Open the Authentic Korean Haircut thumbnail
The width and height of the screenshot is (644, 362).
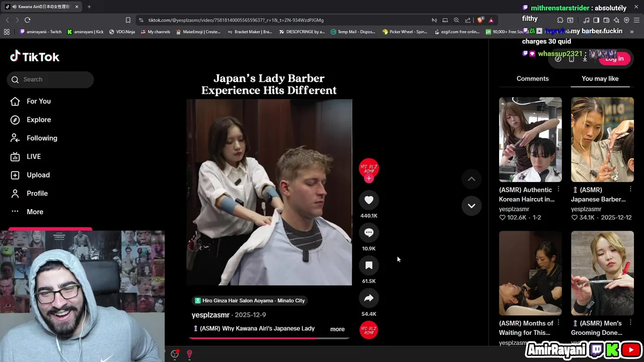tap(530, 140)
